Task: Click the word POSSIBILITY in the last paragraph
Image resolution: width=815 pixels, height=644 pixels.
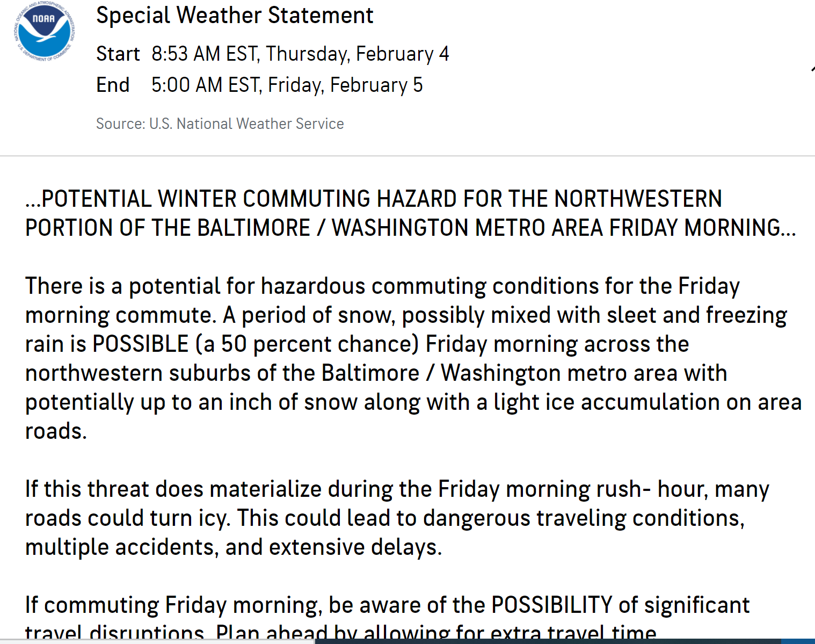Action: coord(552,605)
